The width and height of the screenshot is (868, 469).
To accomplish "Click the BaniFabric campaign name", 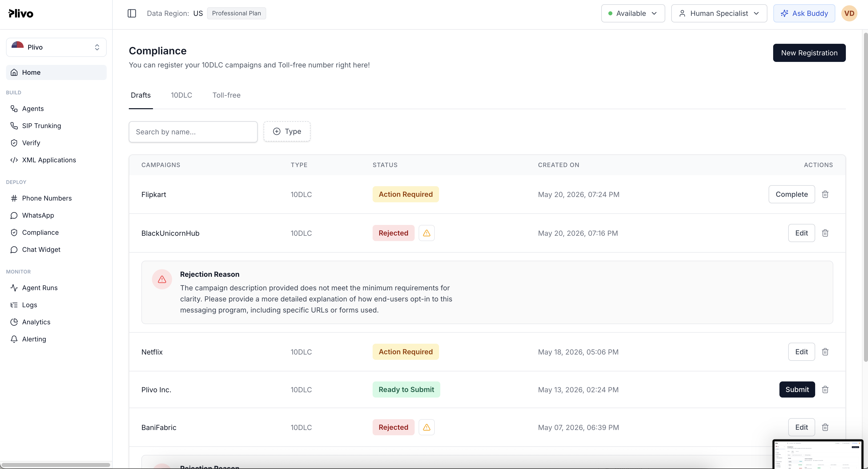I will click(159, 427).
